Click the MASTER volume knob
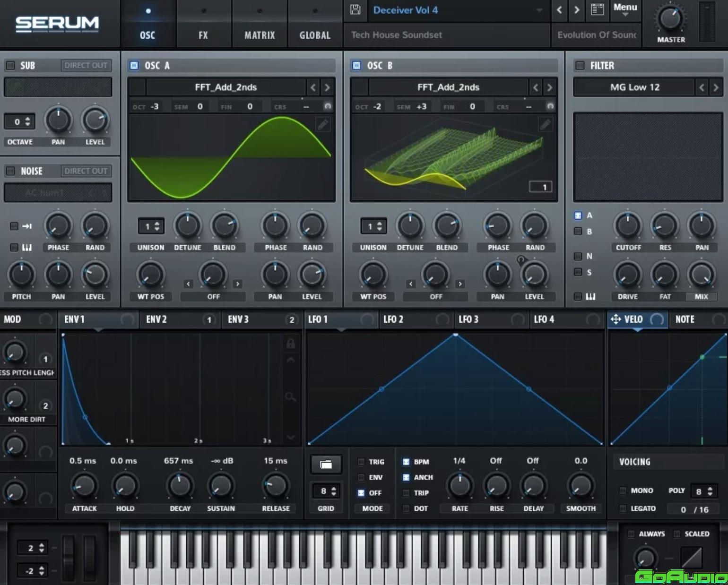728x585 pixels. 670,19
